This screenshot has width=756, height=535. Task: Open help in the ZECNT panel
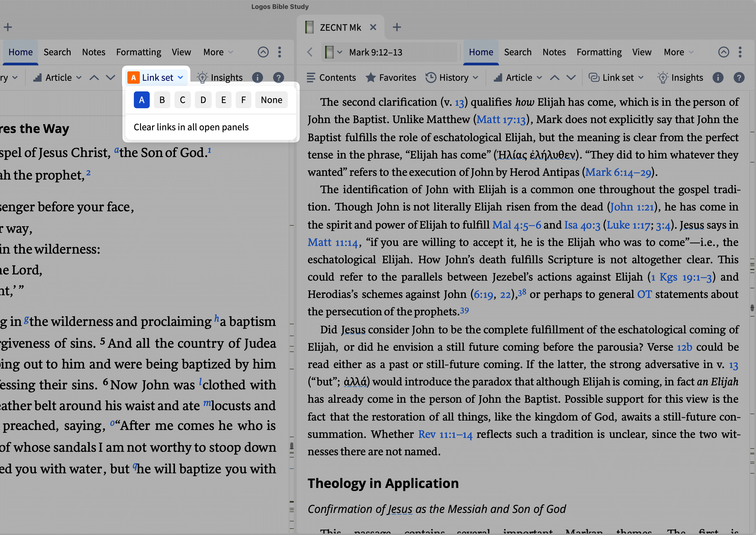click(x=739, y=78)
